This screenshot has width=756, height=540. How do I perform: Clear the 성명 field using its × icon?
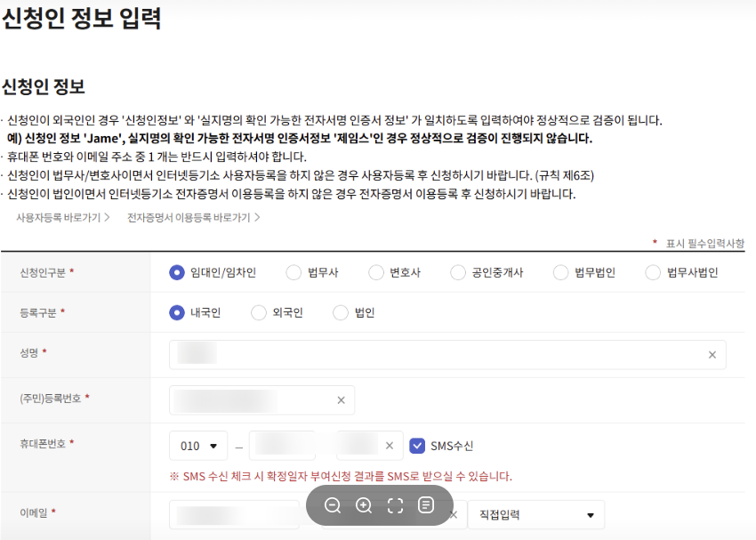[x=712, y=355]
